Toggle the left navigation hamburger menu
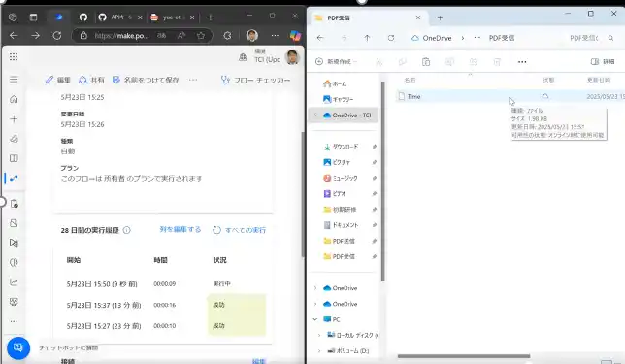The width and height of the screenshot is (625, 364). (x=14, y=80)
